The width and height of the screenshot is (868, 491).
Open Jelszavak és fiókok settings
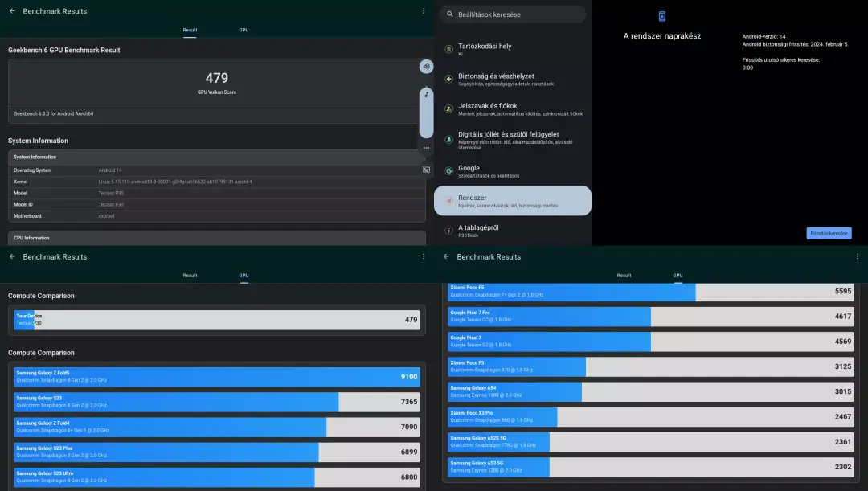[x=513, y=109]
